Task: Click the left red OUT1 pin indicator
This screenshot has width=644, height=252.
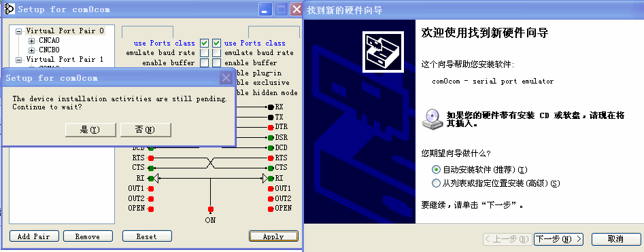Action: (151, 189)
